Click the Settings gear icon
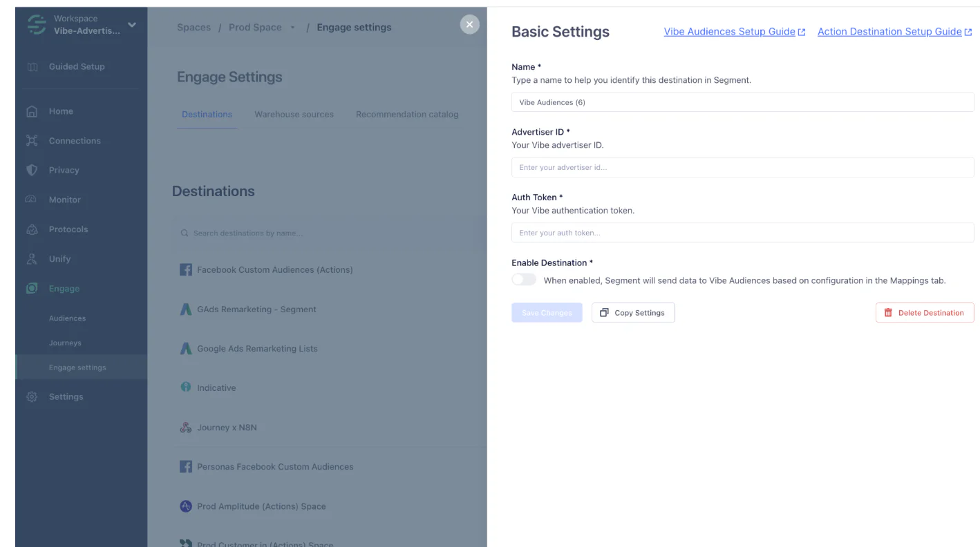Screen dimensions: 980x547 click(32, 397)
